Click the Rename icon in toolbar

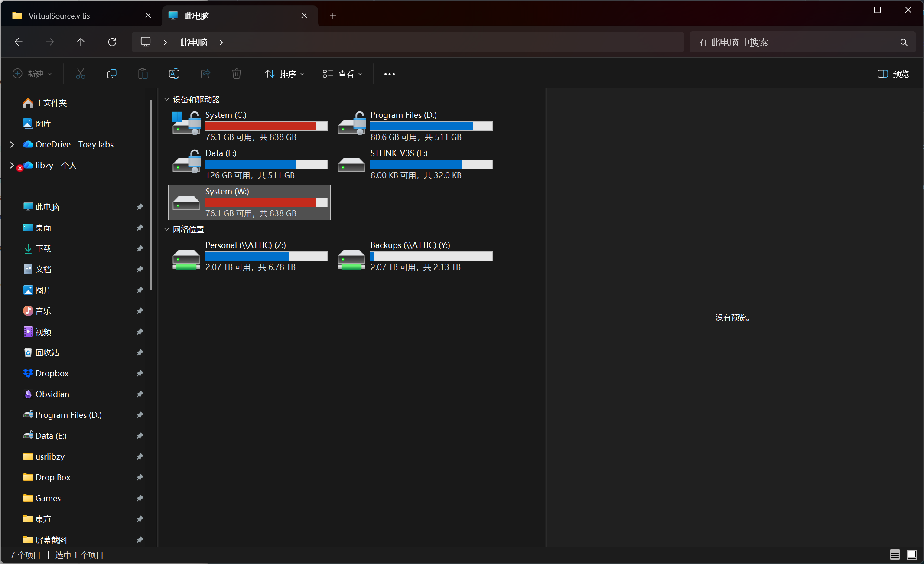pyautogui.click(x=174, y=74)
